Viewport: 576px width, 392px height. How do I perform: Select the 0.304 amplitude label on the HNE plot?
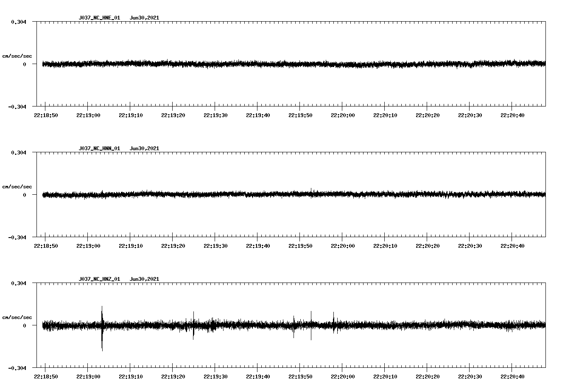(19, 23)
